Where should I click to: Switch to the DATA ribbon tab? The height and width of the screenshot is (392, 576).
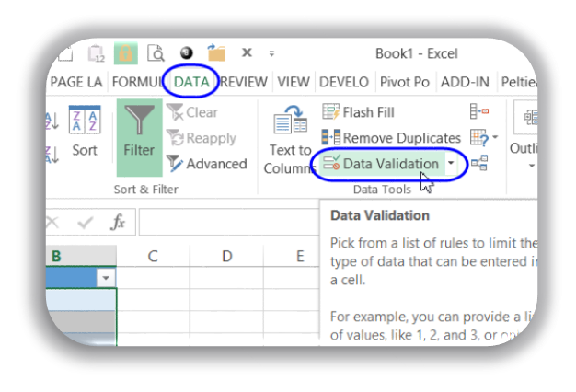(191, 82)
